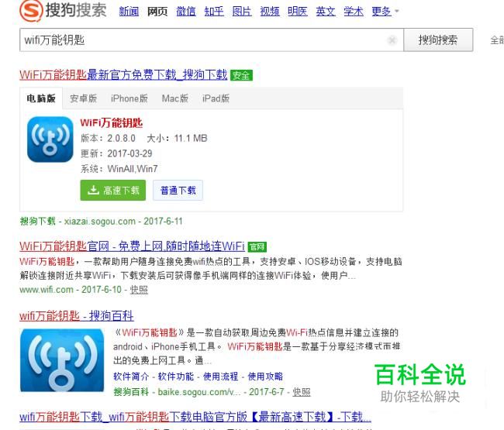Open the Sogou logo homepage

[63, 11]
